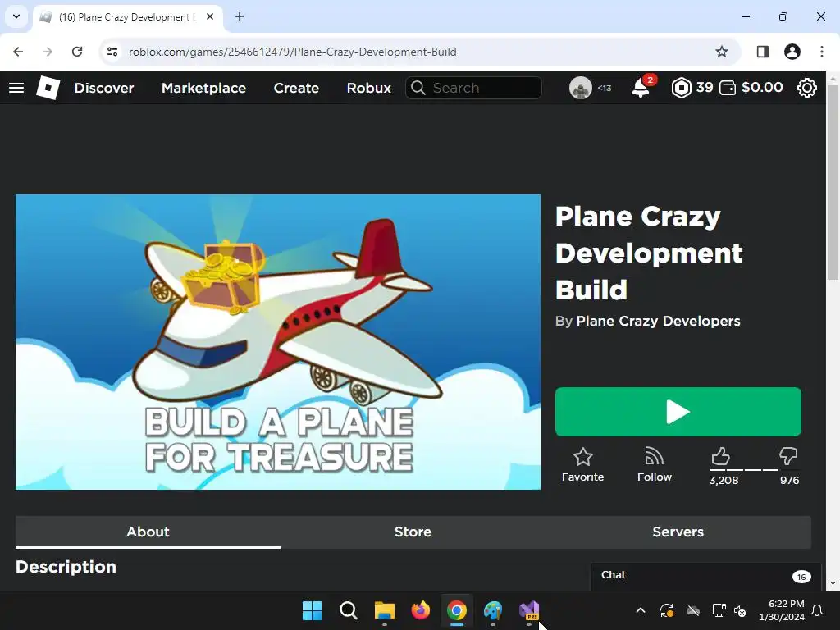Open the Windows notification center bell
Viewport: 840px width, 630px height.
pos(818,610)
